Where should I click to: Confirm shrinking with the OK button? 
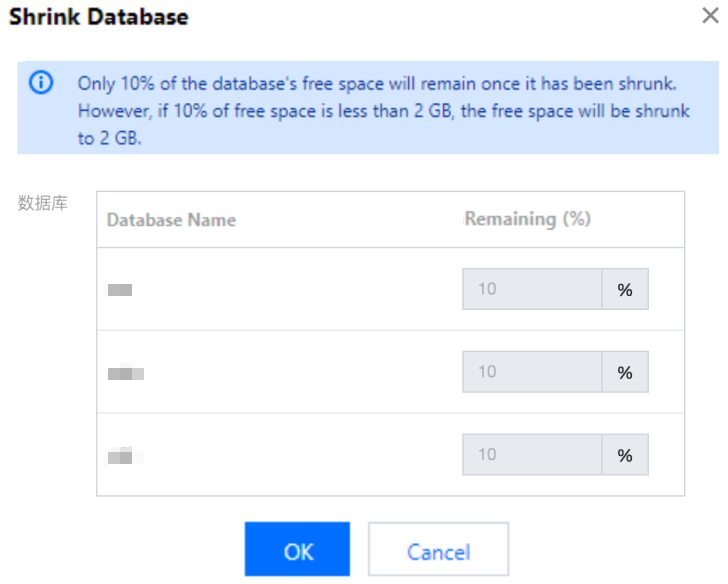click(x=297, y=550)
